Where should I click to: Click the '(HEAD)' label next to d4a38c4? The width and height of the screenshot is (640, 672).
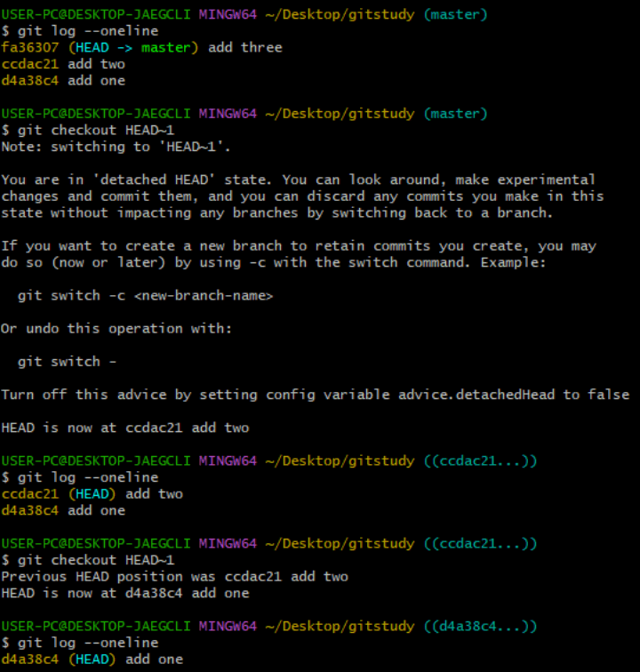tap(92, 660)
